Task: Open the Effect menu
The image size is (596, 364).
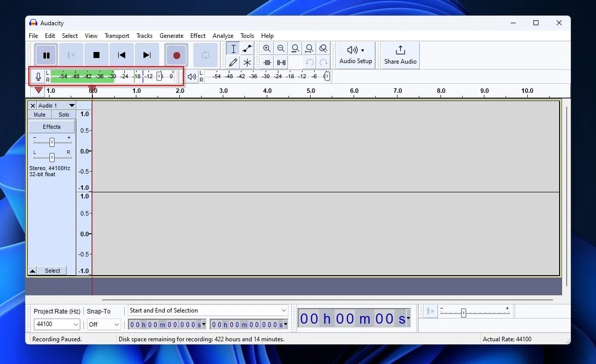Action: (x=197, y=36)
